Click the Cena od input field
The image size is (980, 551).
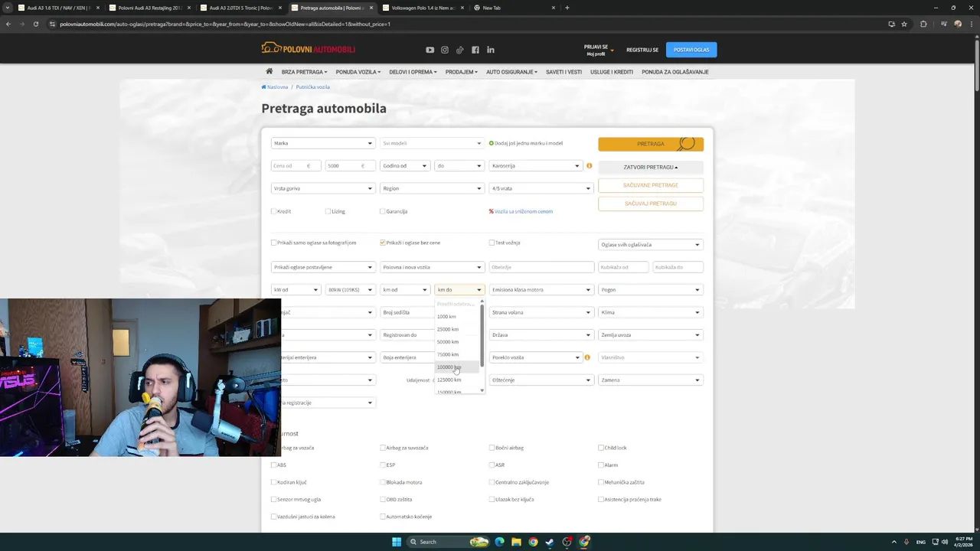pos(296,165)
